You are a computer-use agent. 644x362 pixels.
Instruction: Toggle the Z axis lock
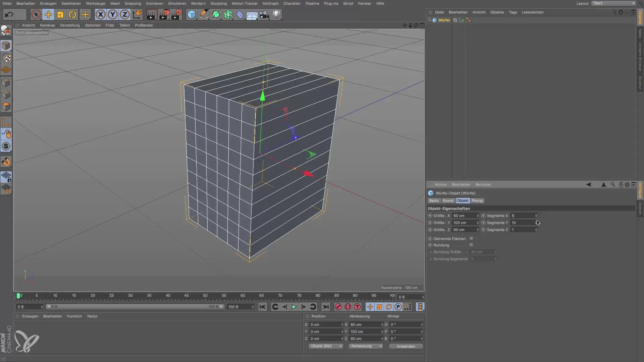pos(125,15)
